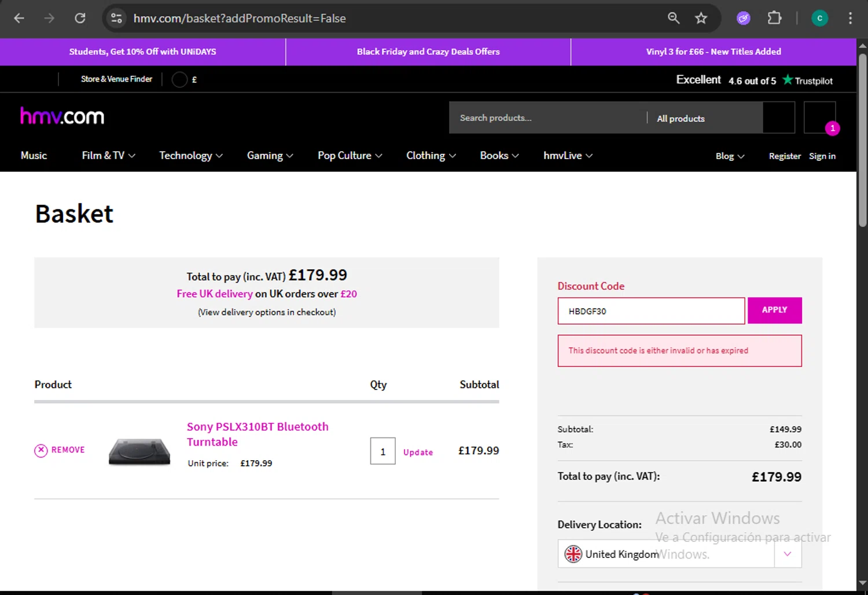Click the zoom magnifier icon in address bar
868x595 pixels.
pyautogui.click(x=674, y=18)
